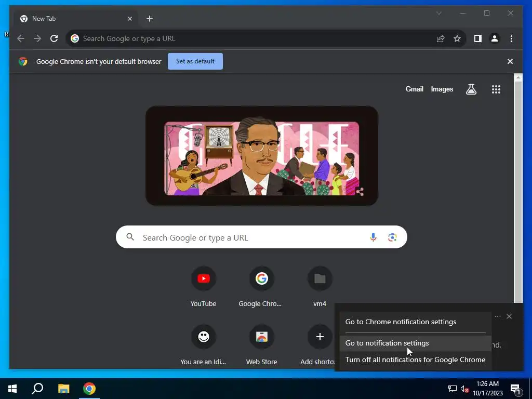Reload the page with the refresh icon
The image size is (532, 399).
[x=54, y=38]
